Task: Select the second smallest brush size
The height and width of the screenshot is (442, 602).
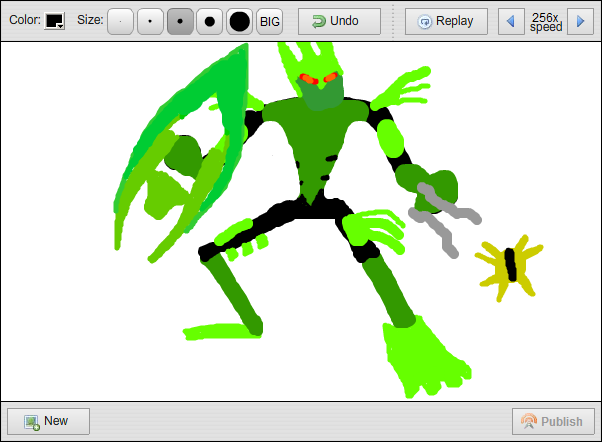Action: pos(150,22)
